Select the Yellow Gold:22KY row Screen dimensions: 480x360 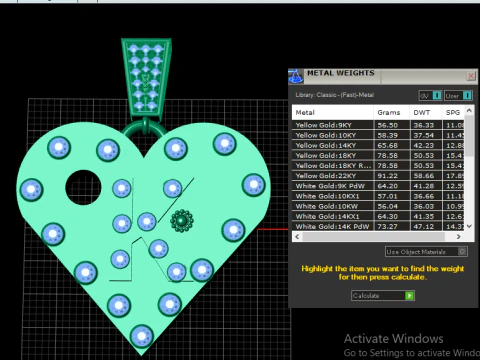pos(378,176)
